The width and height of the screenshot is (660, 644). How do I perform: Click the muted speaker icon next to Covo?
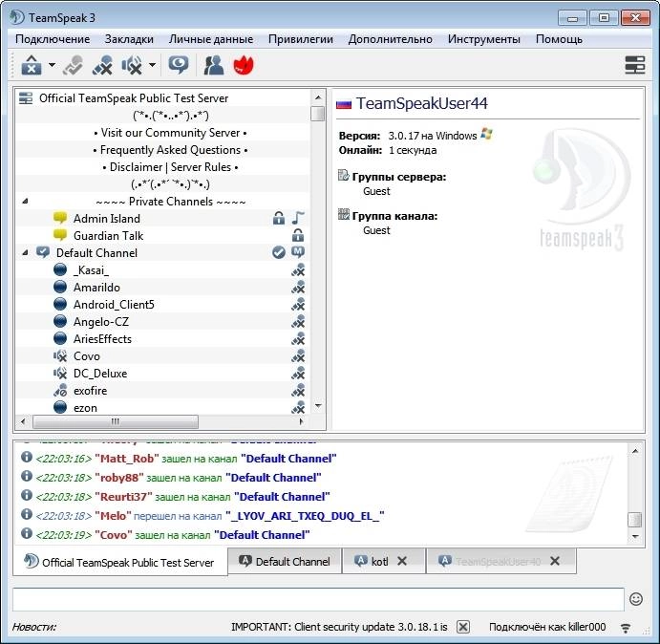coord(60,356)
